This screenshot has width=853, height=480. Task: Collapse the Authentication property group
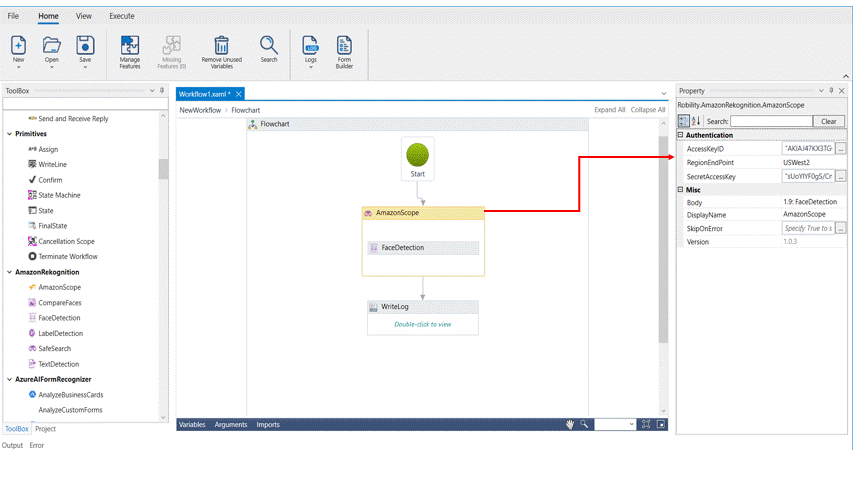point(681,135)
